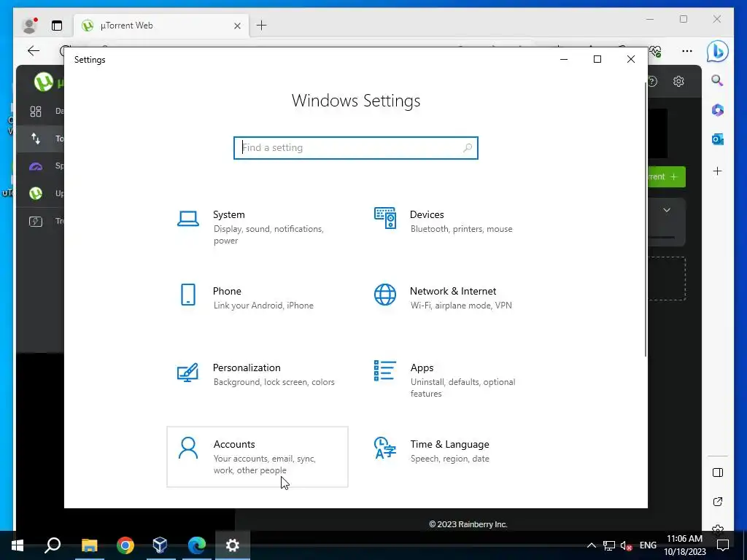Open the System settings category
This screenshot has width=747, height=560.
coord(258,227)
